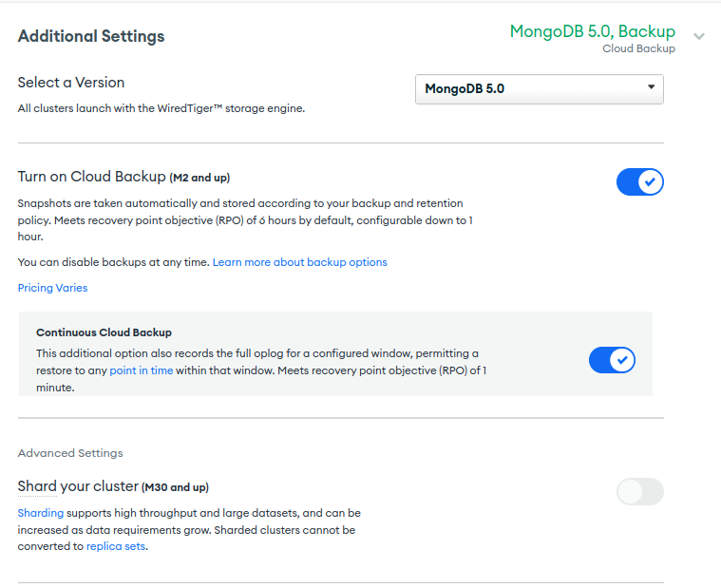Screen dimensions: 721x588
Task: Click the Select a Version label
Action: point(71,83)
